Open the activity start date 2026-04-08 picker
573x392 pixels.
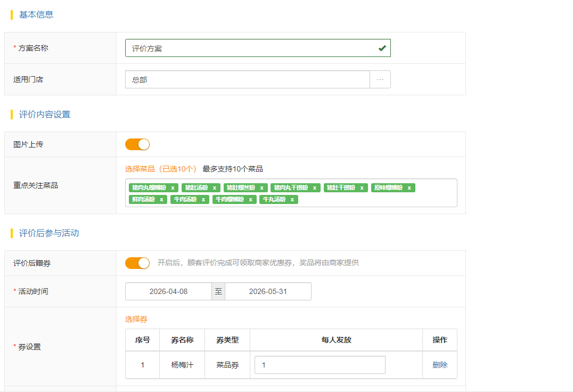pyautogui.click(x=168, y=291)
